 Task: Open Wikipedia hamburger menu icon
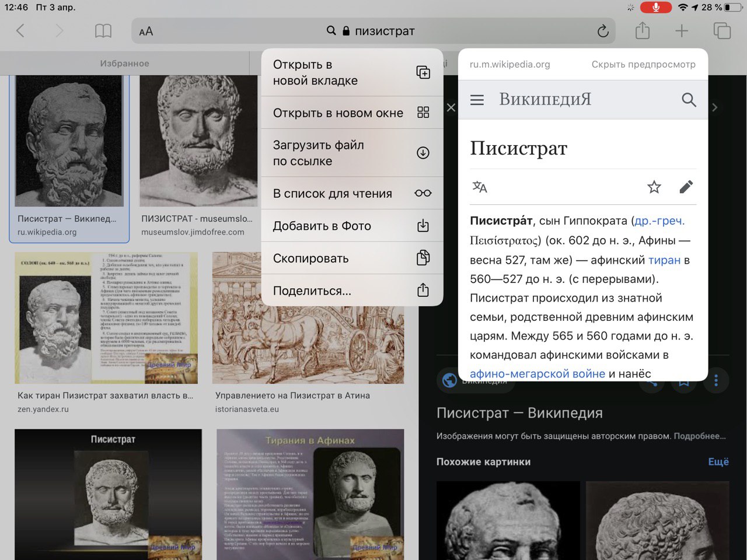point(477,100)
